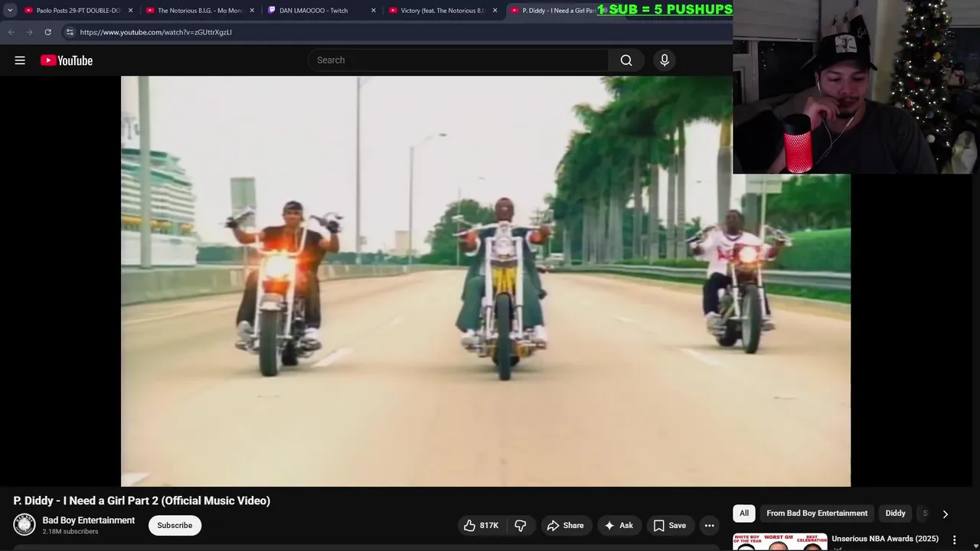
Task: Open the Bad Boy Entertainment channel name link
Action: [x=89, y=520]
